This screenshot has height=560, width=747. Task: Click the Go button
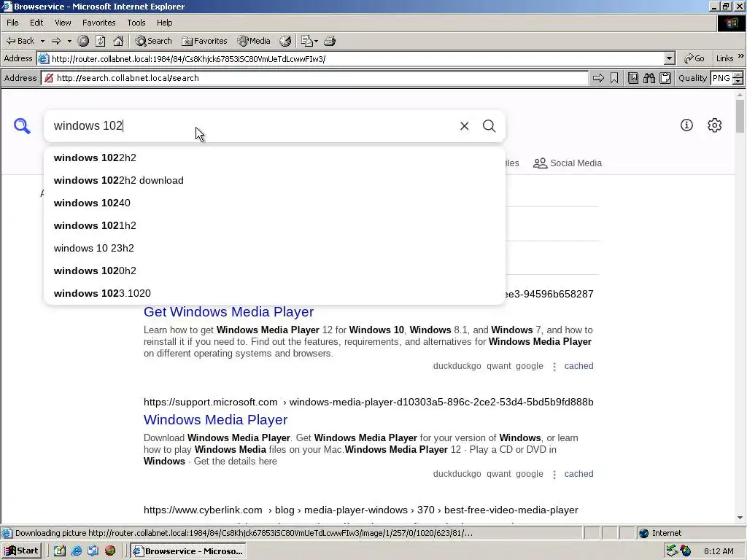click(694, 58)
